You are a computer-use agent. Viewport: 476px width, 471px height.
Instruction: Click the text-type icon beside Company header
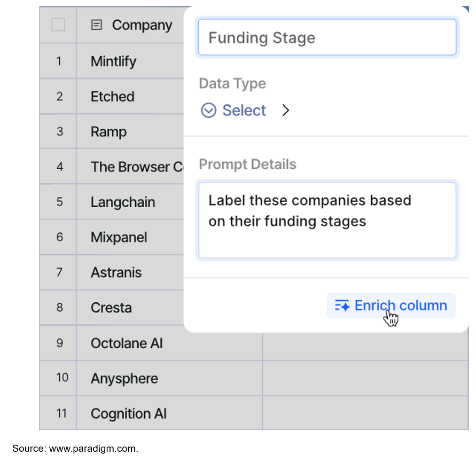96,25
